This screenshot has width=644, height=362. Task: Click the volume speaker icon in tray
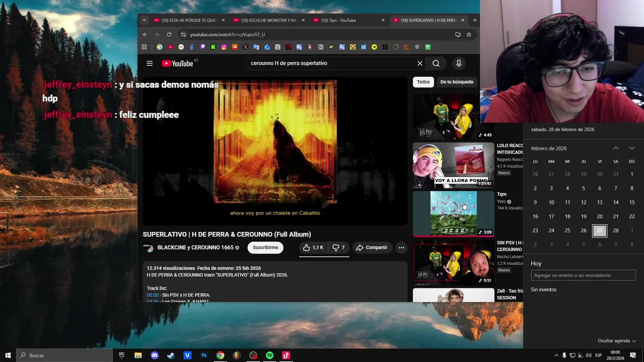tap(589, 355)
